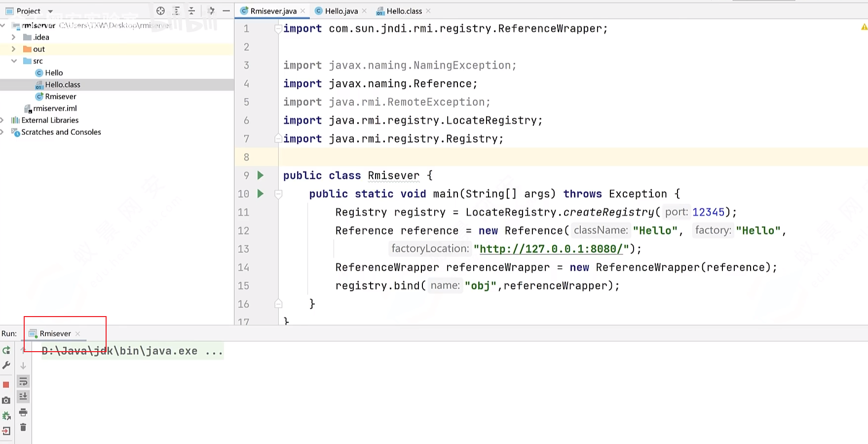Select the out folder row
The image size is (868, 444).
(117, 49)
